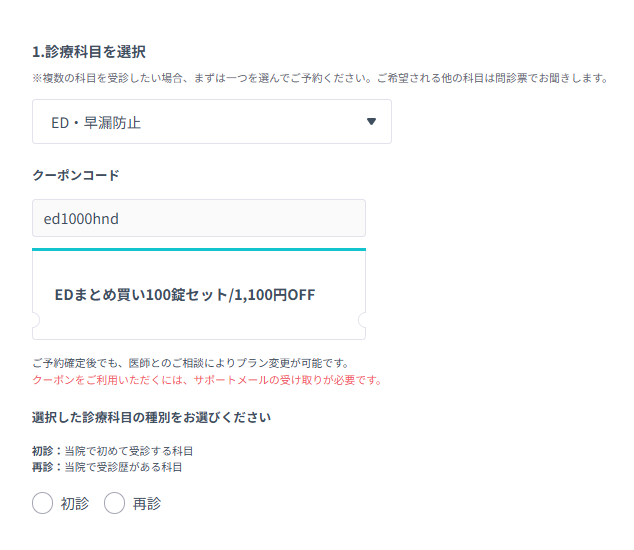Screen dimensions: 634x550
Task: Click the 初診 definition line
Action: click(112, 451)
